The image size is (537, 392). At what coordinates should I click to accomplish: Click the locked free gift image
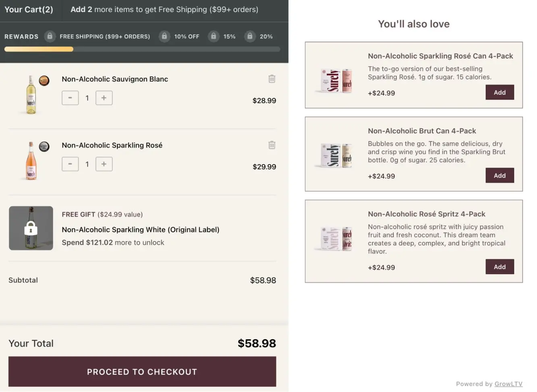coord(31,228)
